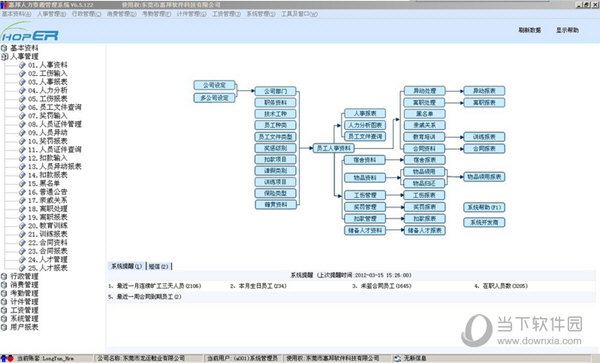Open the 黑名单 flowchart box

click(424, 114)
